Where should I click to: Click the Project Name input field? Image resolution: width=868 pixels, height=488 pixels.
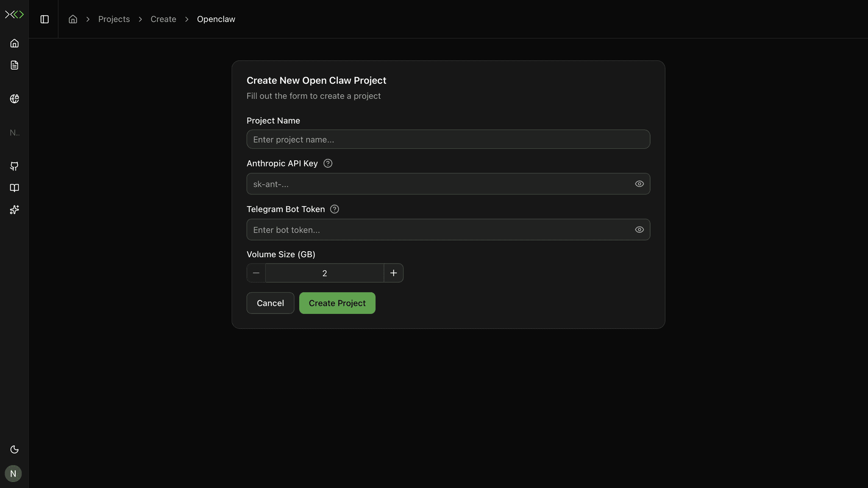[448, 139]
